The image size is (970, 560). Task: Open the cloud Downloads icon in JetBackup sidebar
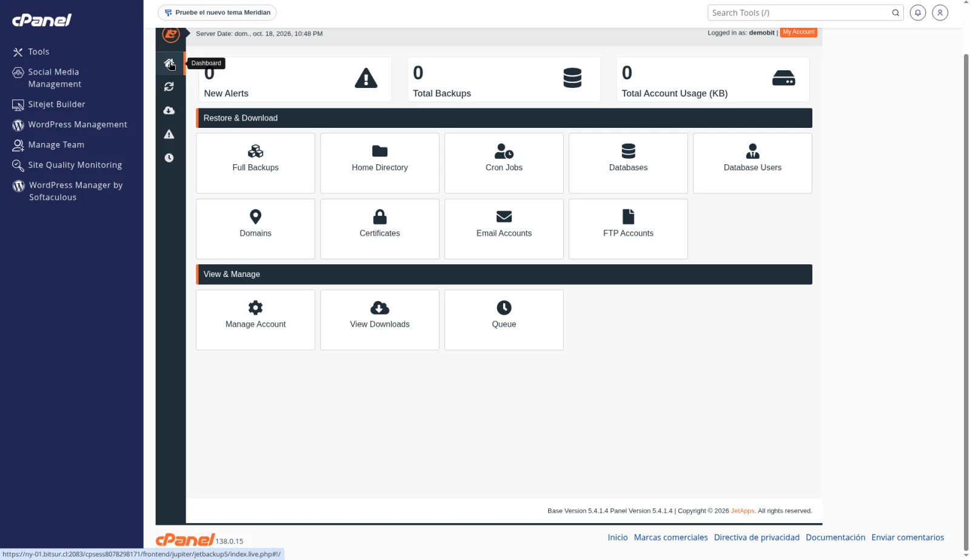[x=169, y=110]
